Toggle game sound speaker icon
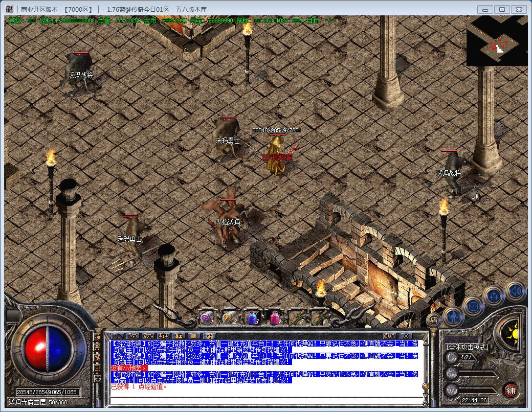 tap(515, 291)
